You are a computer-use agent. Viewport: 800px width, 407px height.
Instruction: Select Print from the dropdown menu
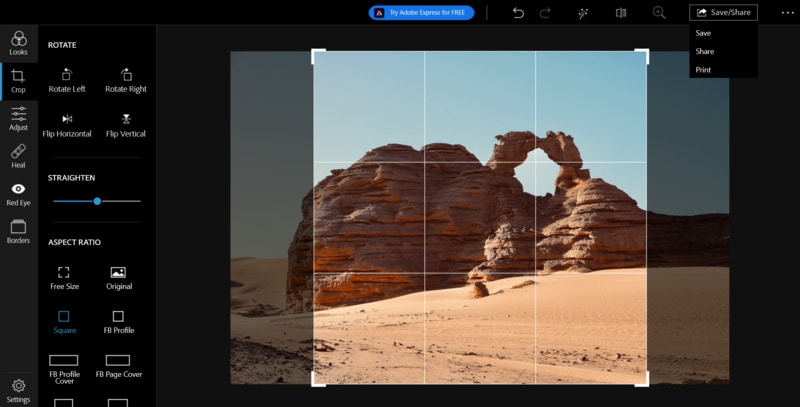(703, 70)
